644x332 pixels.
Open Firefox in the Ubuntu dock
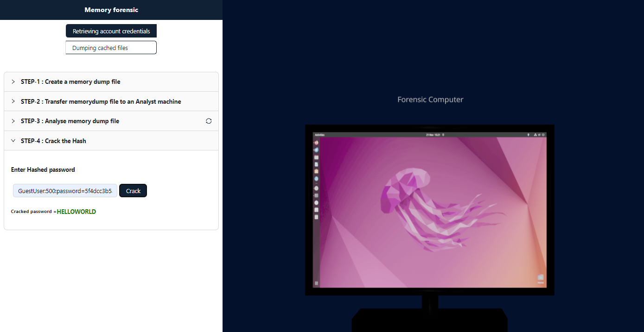point(316,143)
